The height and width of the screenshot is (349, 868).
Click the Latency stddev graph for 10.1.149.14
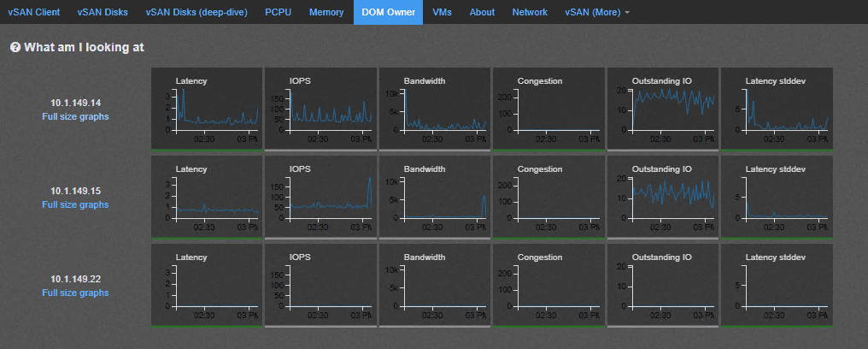click(x=777, y=109)
